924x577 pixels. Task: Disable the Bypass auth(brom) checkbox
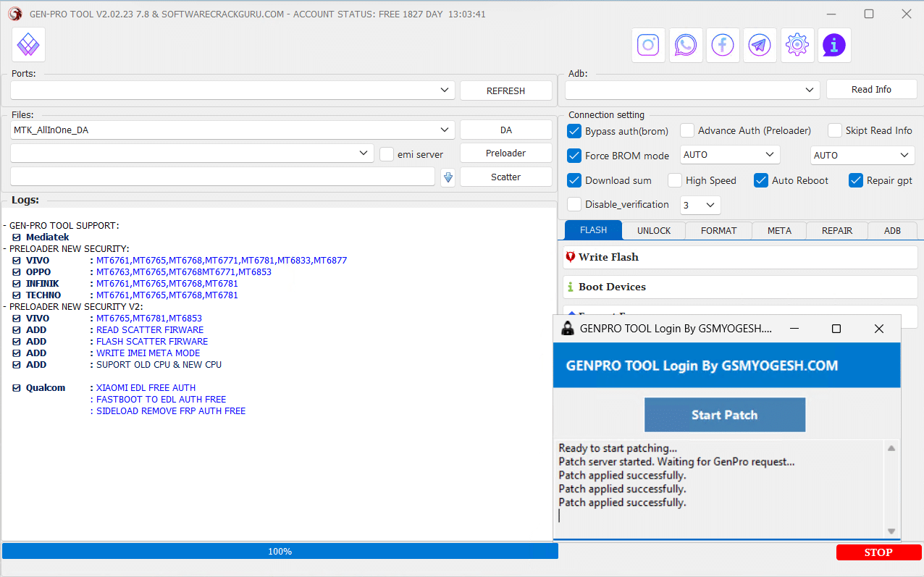574,131
